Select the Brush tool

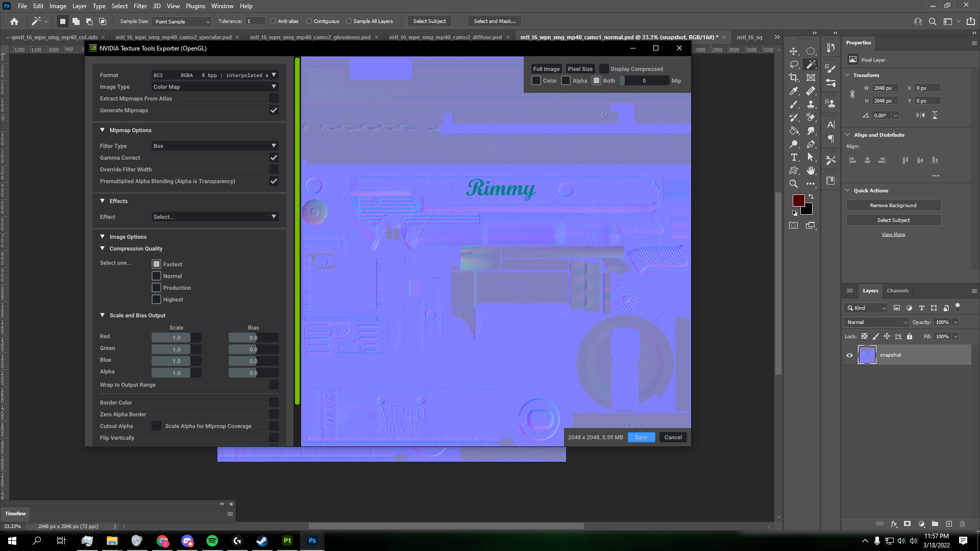point(794,104)
